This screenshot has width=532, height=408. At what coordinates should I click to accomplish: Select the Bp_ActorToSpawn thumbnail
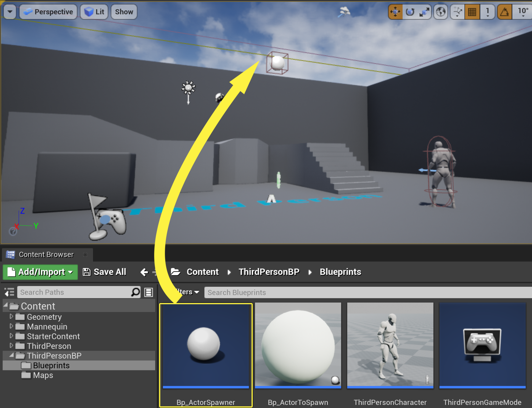298,345
